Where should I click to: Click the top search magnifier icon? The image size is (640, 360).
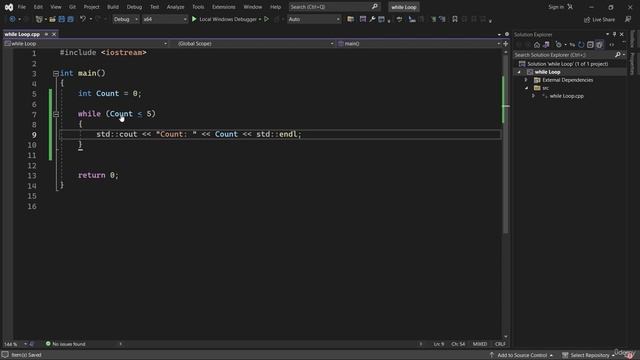click(x=375, y=7)
